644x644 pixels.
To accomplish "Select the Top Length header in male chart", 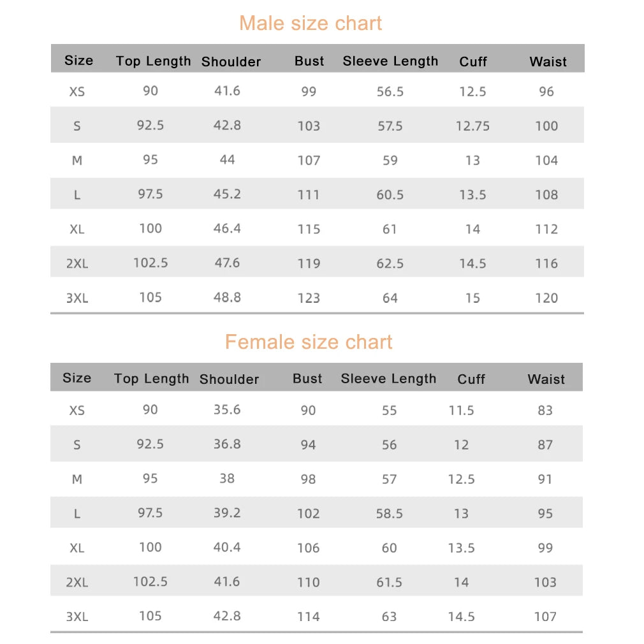I will (x=153, y=61).
